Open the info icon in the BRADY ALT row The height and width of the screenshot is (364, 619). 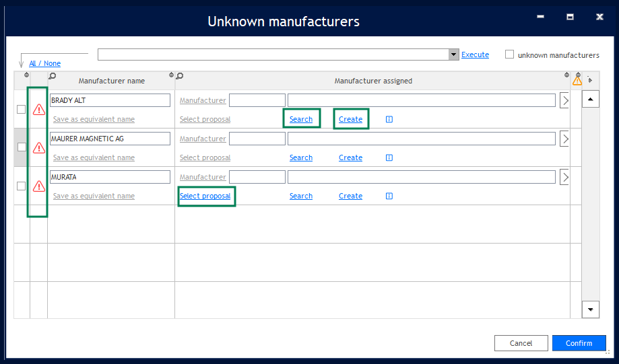[x=389, y=120]
